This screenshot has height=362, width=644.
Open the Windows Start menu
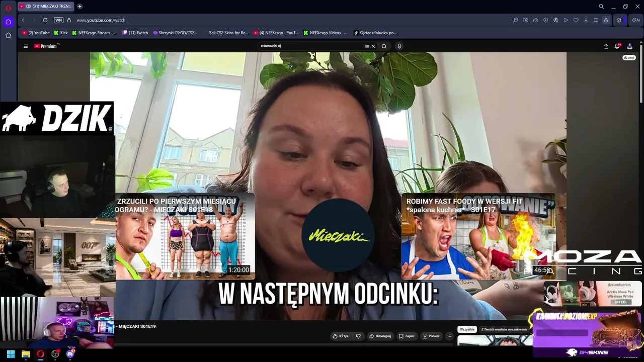(11, 354)
